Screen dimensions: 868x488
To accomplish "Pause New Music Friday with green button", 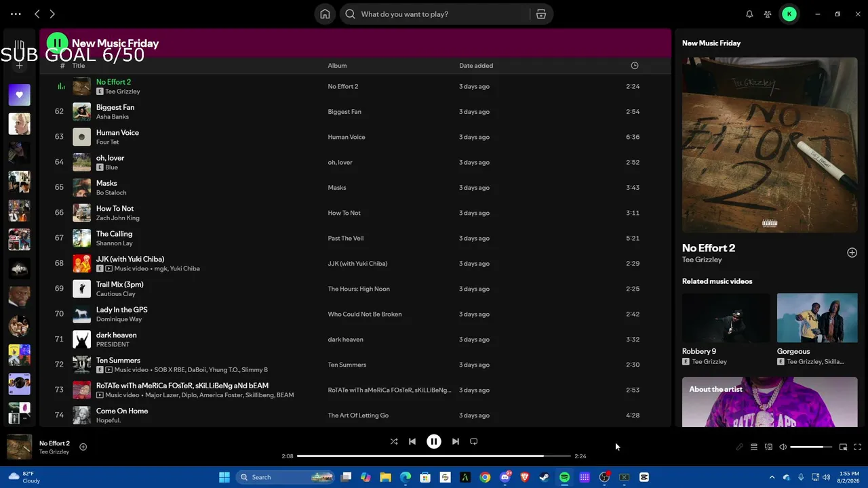I will tap(57, 43).
